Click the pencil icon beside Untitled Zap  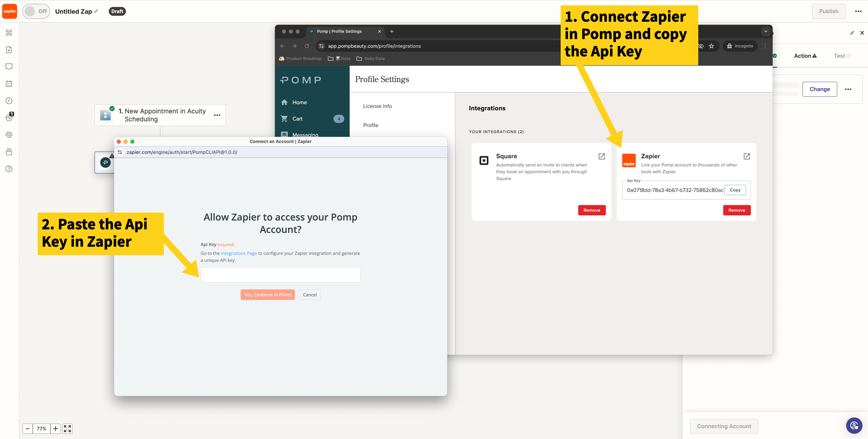tap(96, 11)
